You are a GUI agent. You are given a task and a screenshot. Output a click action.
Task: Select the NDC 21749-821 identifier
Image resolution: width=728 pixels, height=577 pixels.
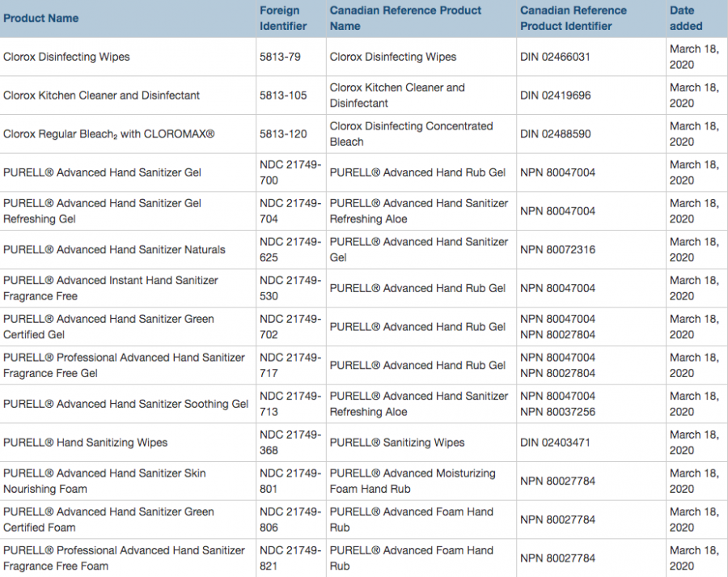click(x=290, y=558)
